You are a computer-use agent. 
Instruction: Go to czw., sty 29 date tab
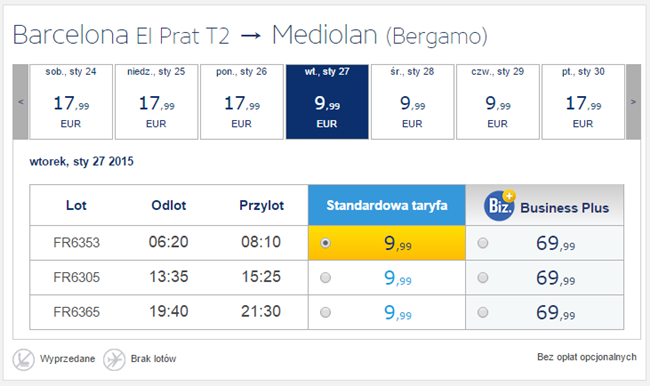[x=498, y=102]
